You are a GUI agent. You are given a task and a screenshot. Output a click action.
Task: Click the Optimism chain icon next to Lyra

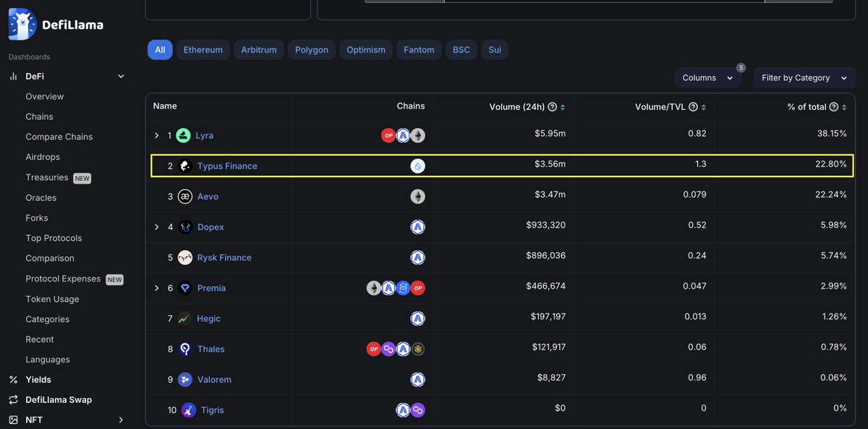point(388,135)
